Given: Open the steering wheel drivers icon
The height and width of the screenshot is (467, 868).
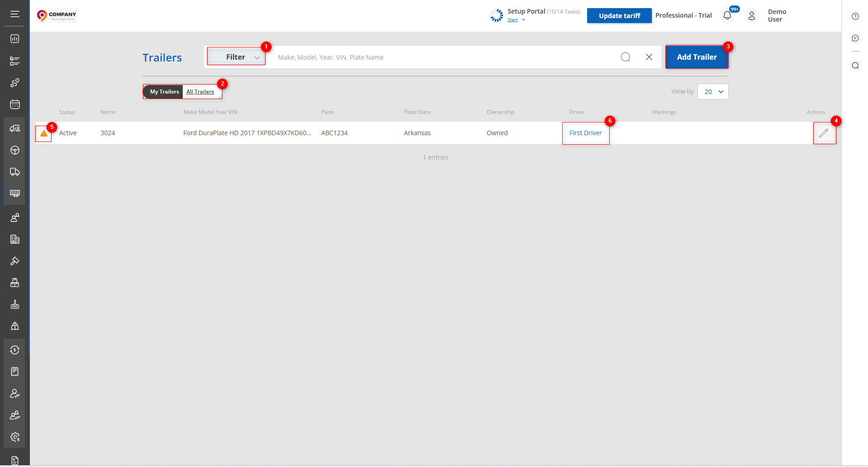Looking at the screenshot, I should tap(15, 150).
